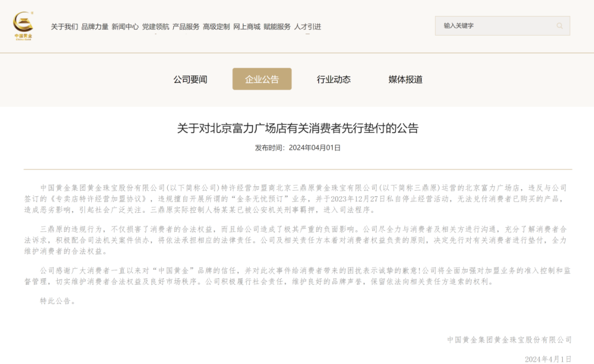Screen dimensions: 594x364
Task: Select the highlighted 企业公告 tab
Action: (262, 79)
